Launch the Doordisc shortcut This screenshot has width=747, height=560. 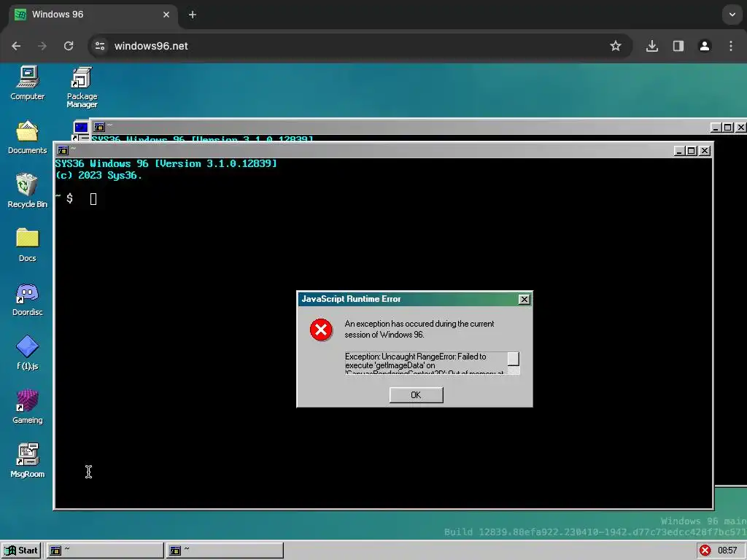click(27, 299)
